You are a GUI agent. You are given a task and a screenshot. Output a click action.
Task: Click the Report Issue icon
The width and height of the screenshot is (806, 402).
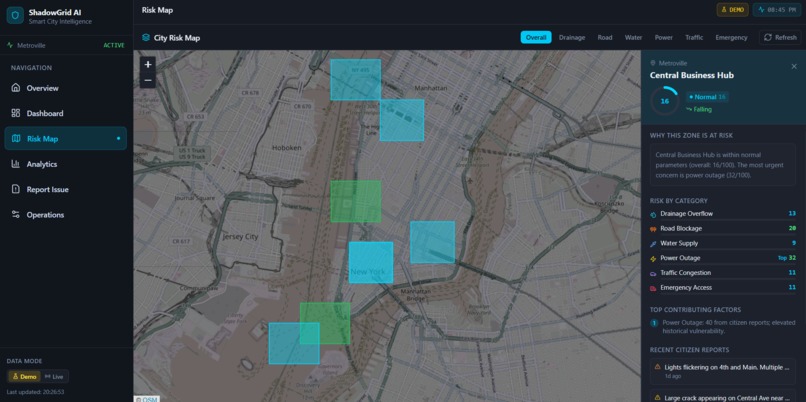(x=16, y=189)
